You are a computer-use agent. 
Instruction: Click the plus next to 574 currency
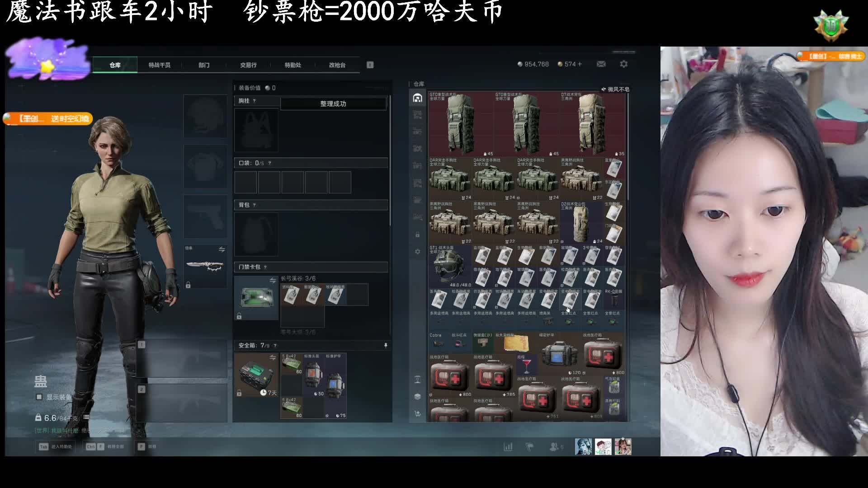pos(580,64)
